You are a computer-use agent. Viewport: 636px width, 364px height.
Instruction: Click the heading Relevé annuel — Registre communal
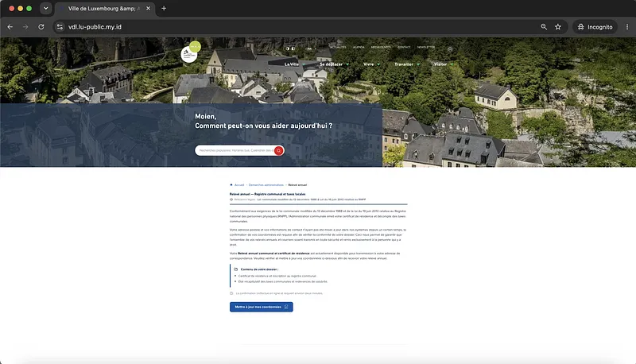(268, 194)
